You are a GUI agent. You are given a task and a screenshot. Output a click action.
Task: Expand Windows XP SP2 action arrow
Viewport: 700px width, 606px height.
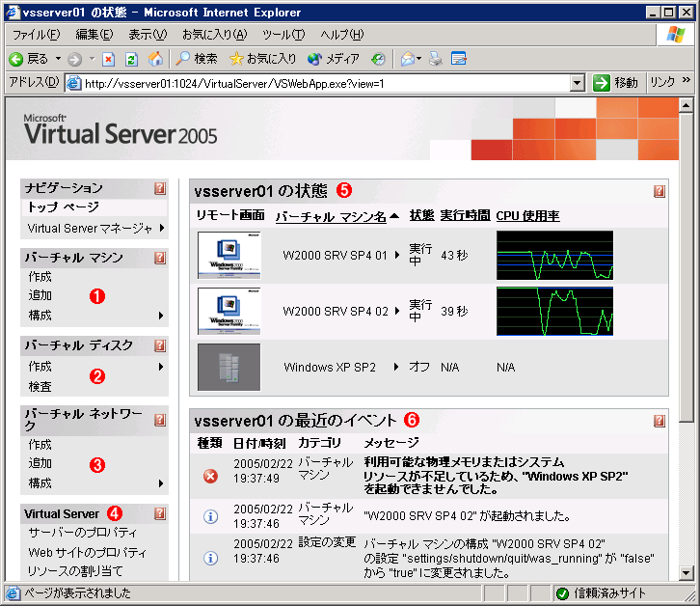tap(396, 367)
